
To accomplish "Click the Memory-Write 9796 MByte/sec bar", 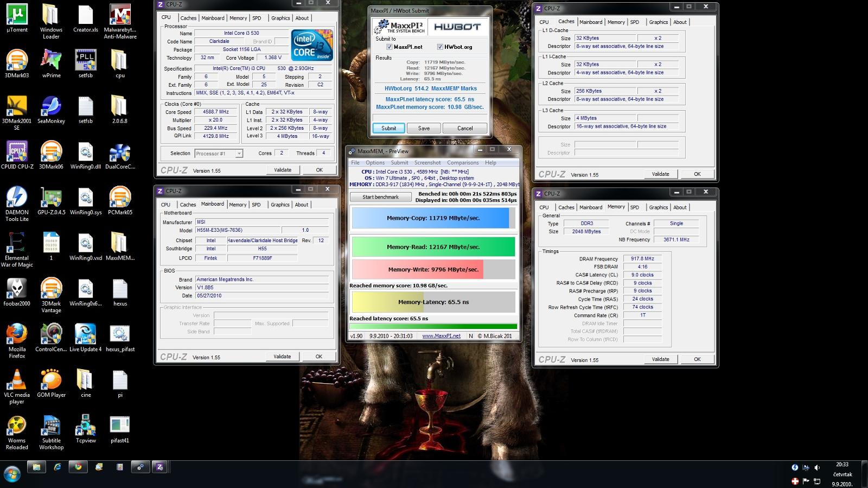I will tap(433, 269).
